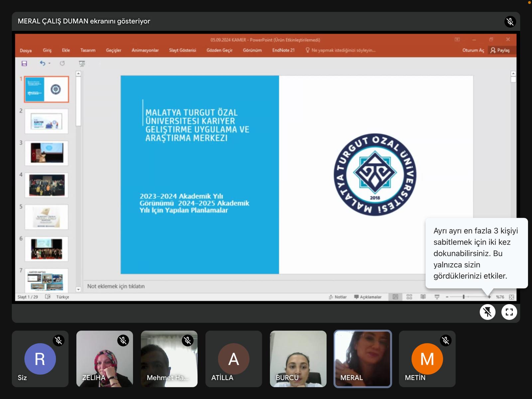Open Reading view icon in status bar
532x399 pixels.
[x=423, y=297]
